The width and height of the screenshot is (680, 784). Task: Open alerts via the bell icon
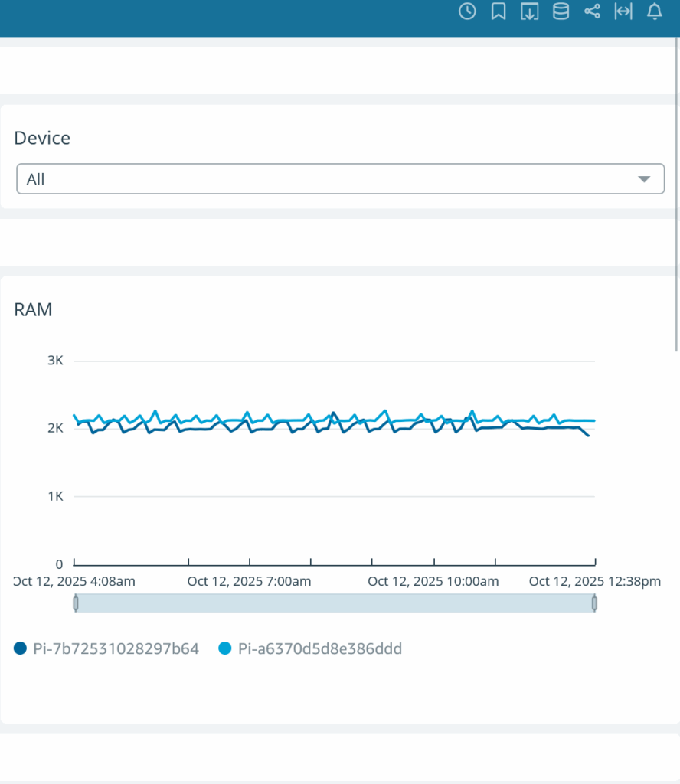point(655,11)
